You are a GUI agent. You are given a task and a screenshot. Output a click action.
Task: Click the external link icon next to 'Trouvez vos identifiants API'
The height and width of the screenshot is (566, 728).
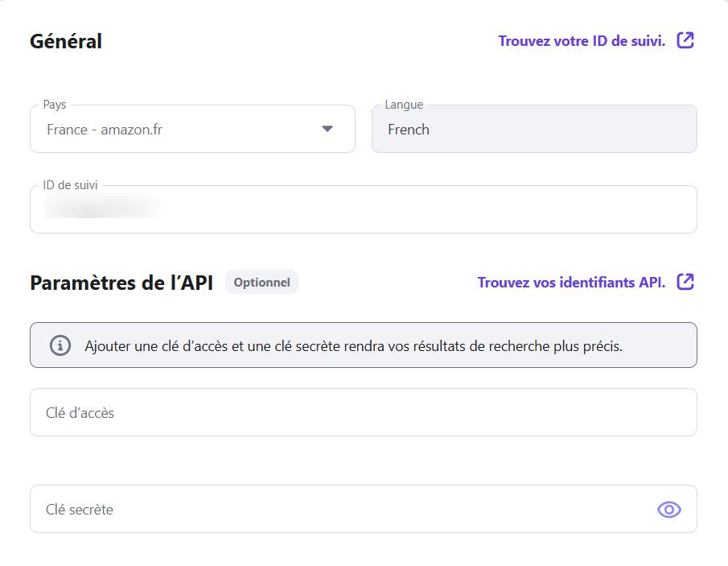point(685,282)
